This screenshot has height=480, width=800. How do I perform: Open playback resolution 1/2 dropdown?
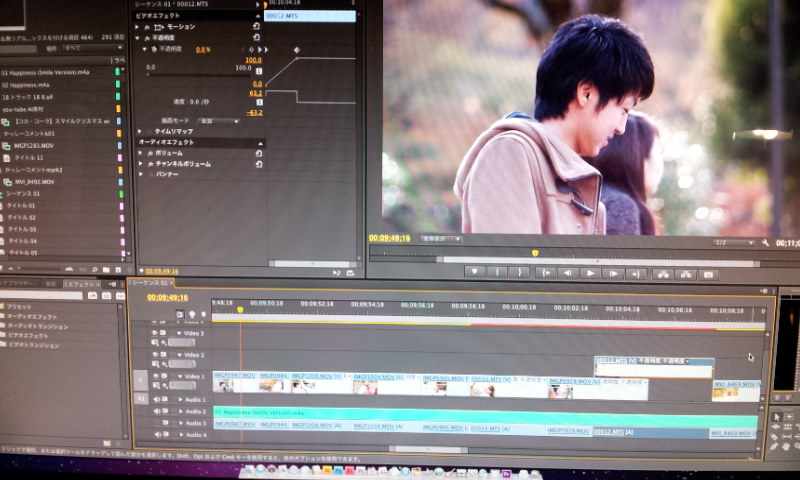pos(734,242)
